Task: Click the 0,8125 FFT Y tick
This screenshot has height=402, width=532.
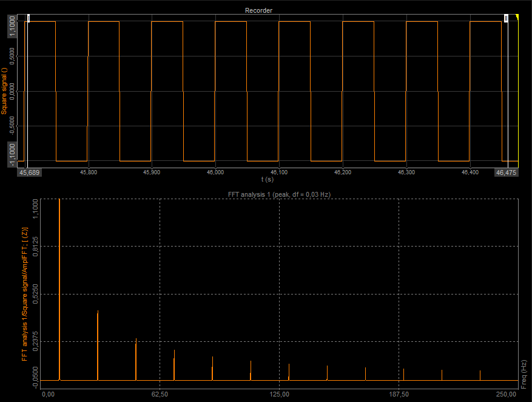Action: [35, 247]
